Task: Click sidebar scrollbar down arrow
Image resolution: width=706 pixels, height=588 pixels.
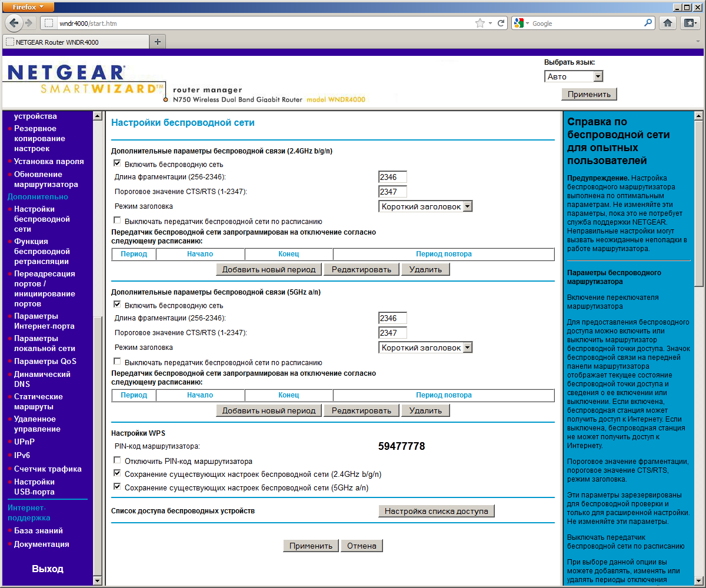Action: pos(98,580)
